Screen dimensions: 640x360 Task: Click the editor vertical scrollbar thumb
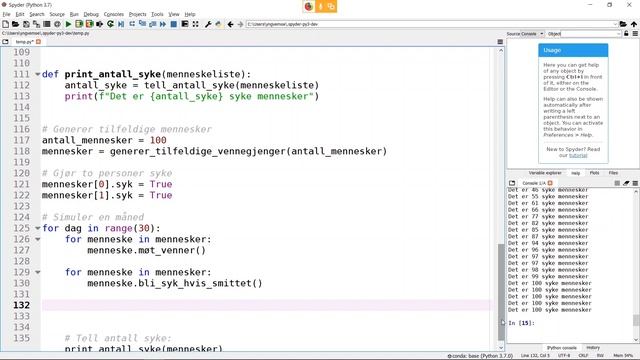coord(501,292)
